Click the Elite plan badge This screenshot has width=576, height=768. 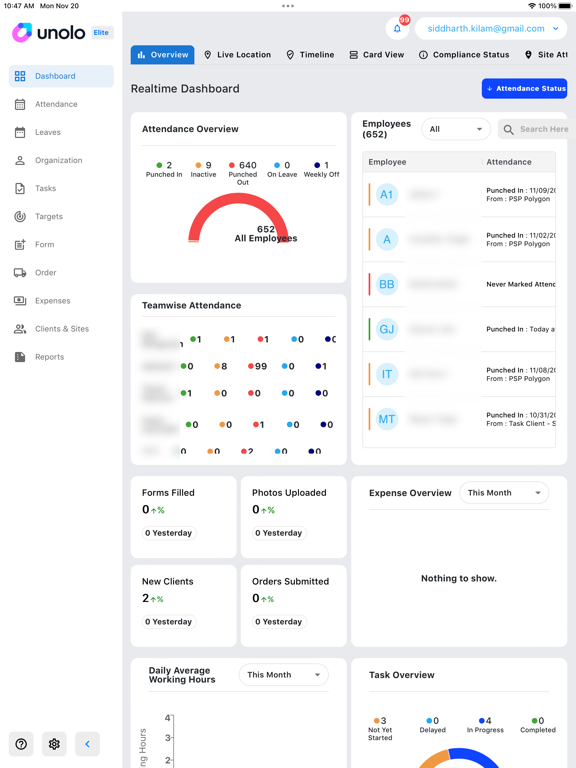[x=102, y=33]
